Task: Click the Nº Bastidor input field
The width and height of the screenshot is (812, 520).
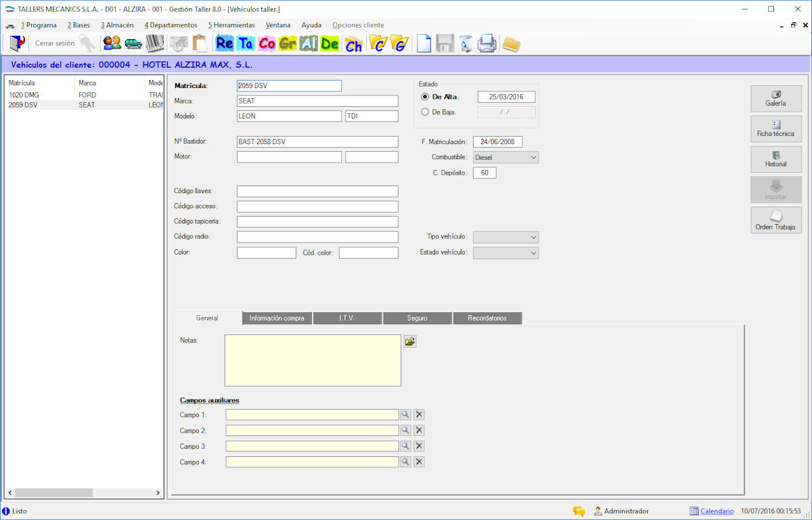Action: (x=317, y=142)
